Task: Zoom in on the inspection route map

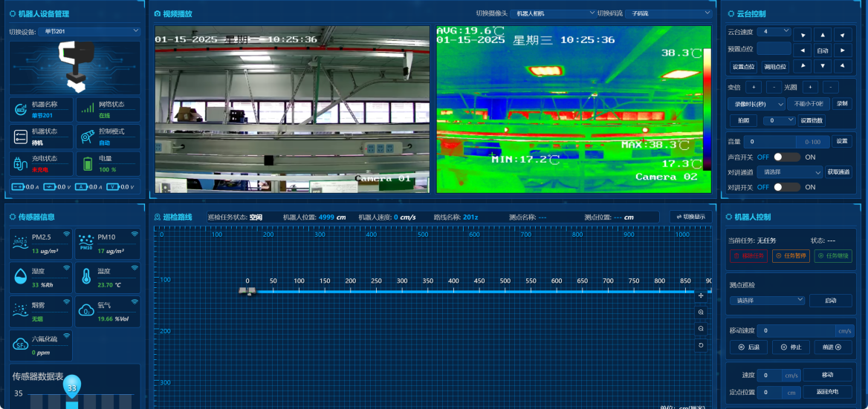Action: [x=701, y=313]
